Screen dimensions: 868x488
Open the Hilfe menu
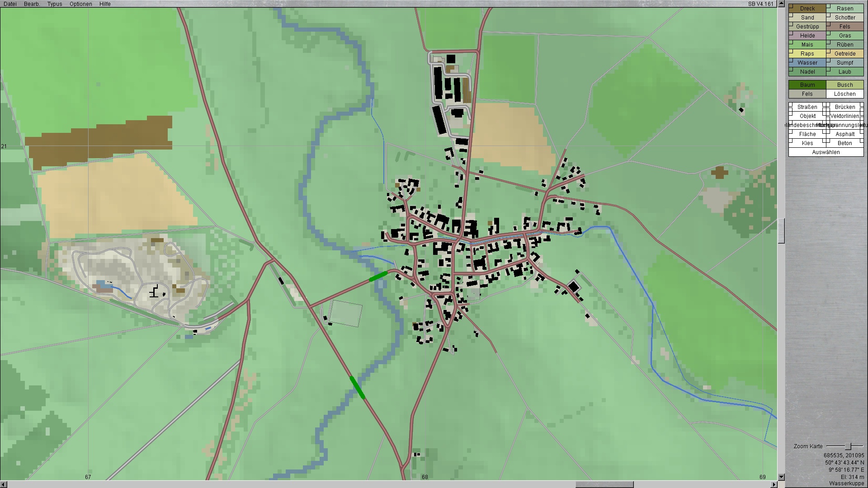[105, 4]
